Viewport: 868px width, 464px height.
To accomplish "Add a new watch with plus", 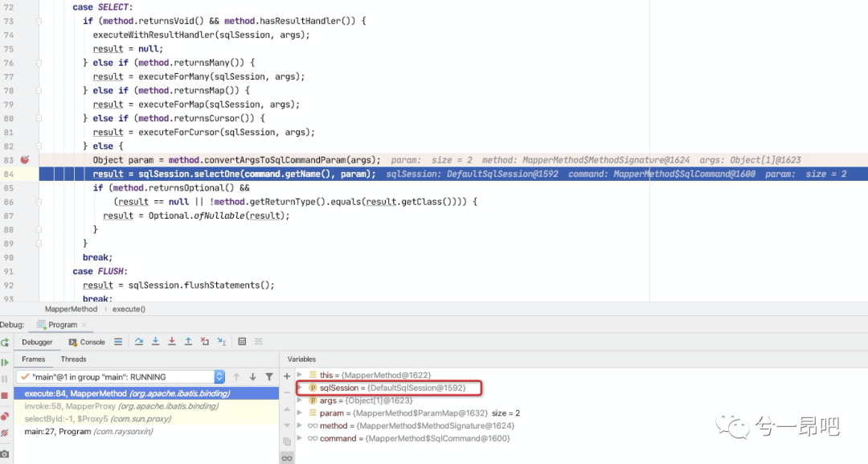I will (x=287, y=376).
